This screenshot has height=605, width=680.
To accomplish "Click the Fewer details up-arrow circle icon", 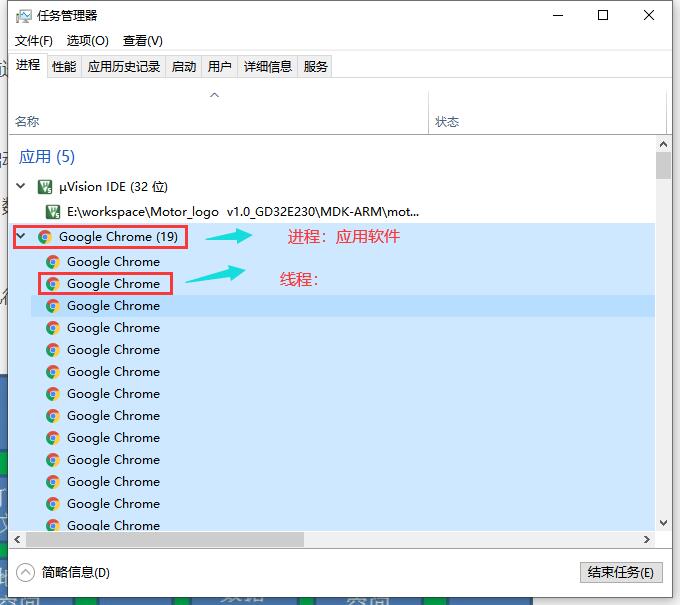I will (25, 572).
